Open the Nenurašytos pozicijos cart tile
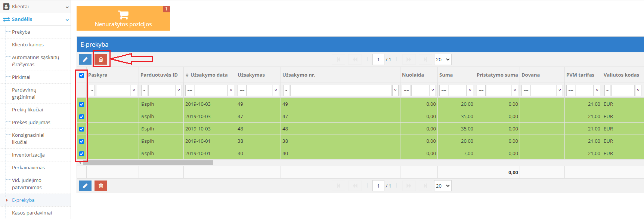This screenshot has height=219, width=644. [x=123, y=18]
